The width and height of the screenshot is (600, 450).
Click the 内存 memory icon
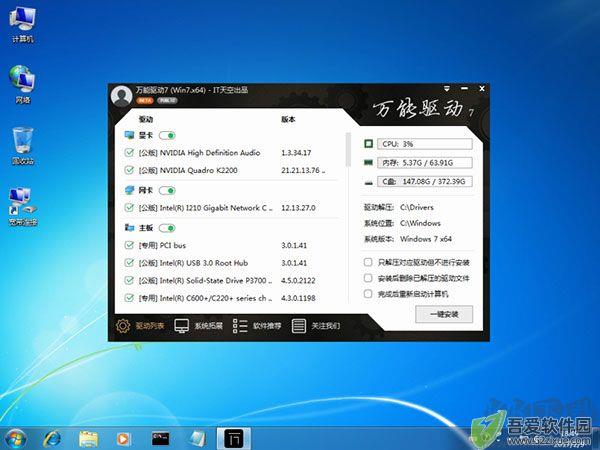tap(368, 163)
